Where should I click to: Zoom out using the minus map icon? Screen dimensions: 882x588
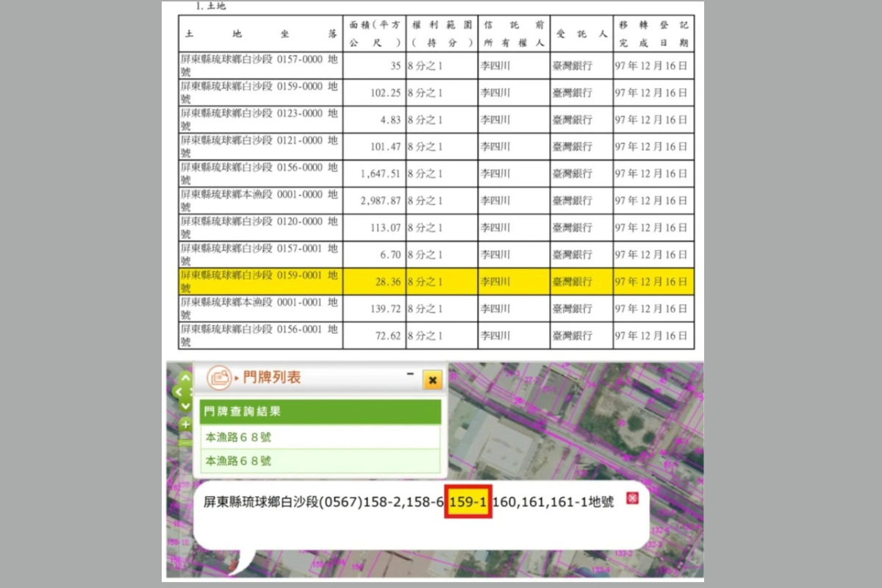click(185, 442)
